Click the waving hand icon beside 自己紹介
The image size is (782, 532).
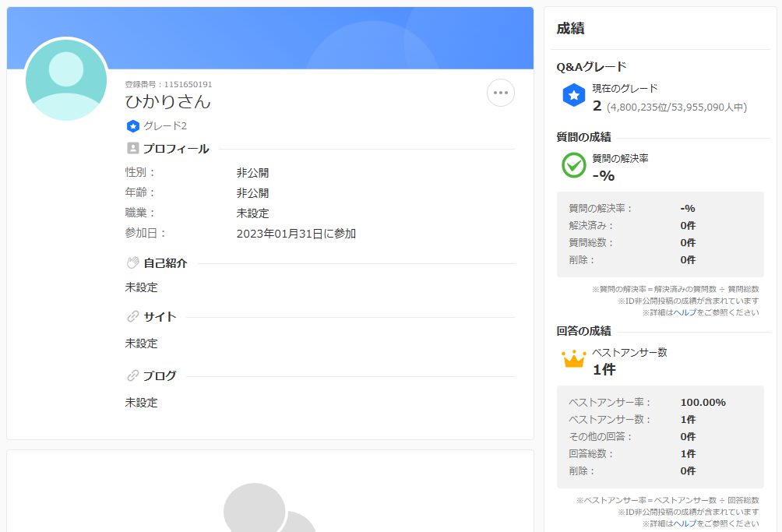click(132, 262)
